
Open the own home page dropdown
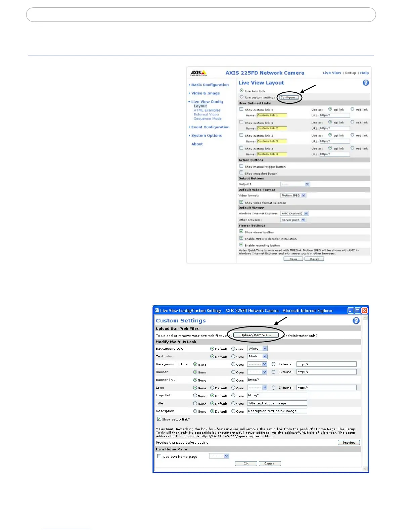click(x=219, y=456)
